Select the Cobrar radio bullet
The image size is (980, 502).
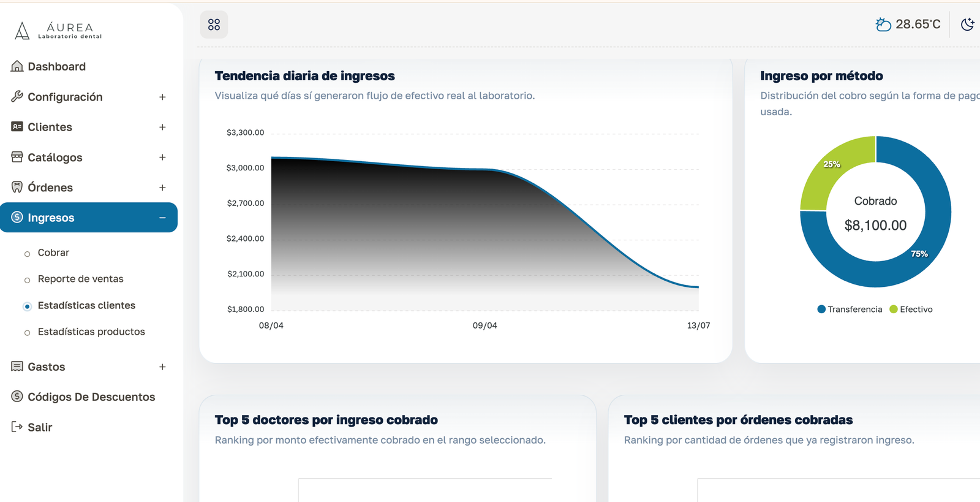(x=27, y=254)
